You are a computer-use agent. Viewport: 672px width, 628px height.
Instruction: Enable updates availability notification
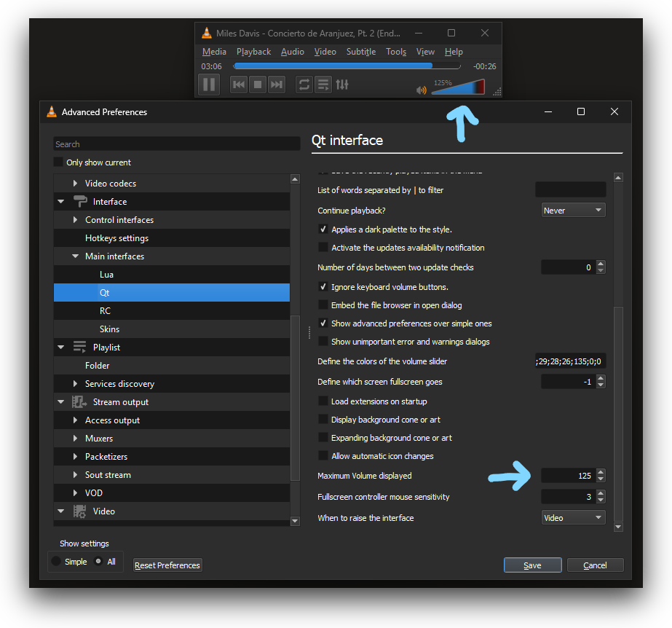(x=323, y=248)
